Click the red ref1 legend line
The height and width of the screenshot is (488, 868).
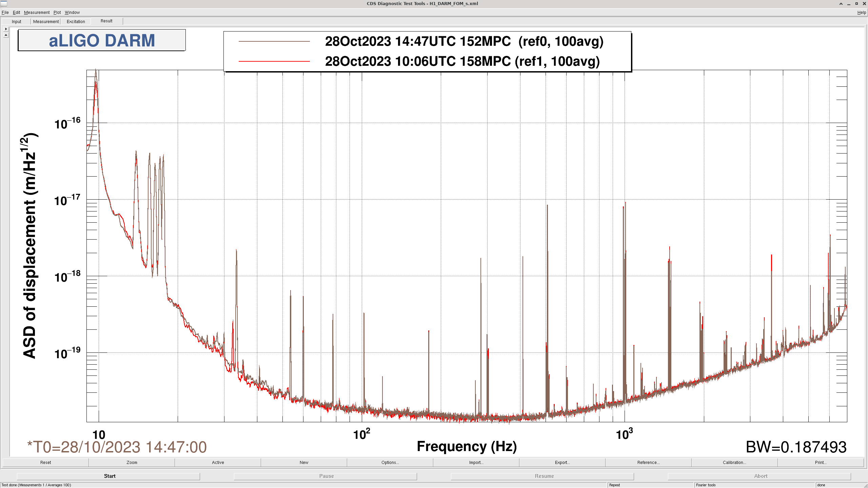(x=274, y=61)
